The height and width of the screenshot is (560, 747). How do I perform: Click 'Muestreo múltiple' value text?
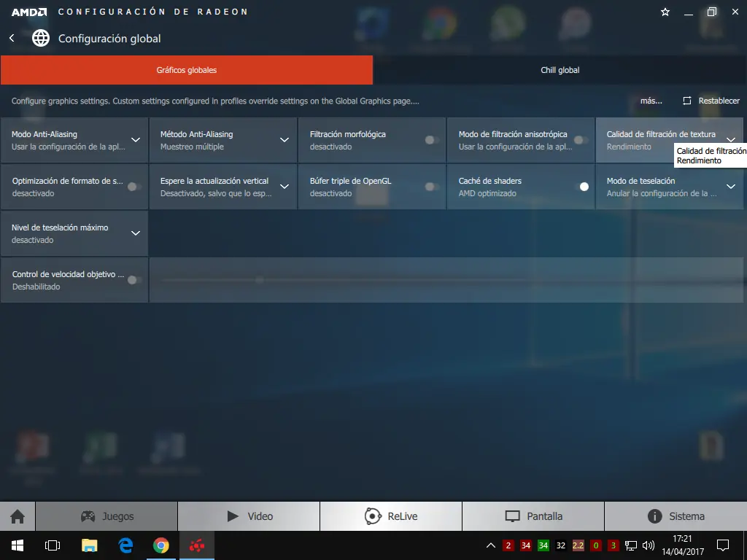click(192, 147)
